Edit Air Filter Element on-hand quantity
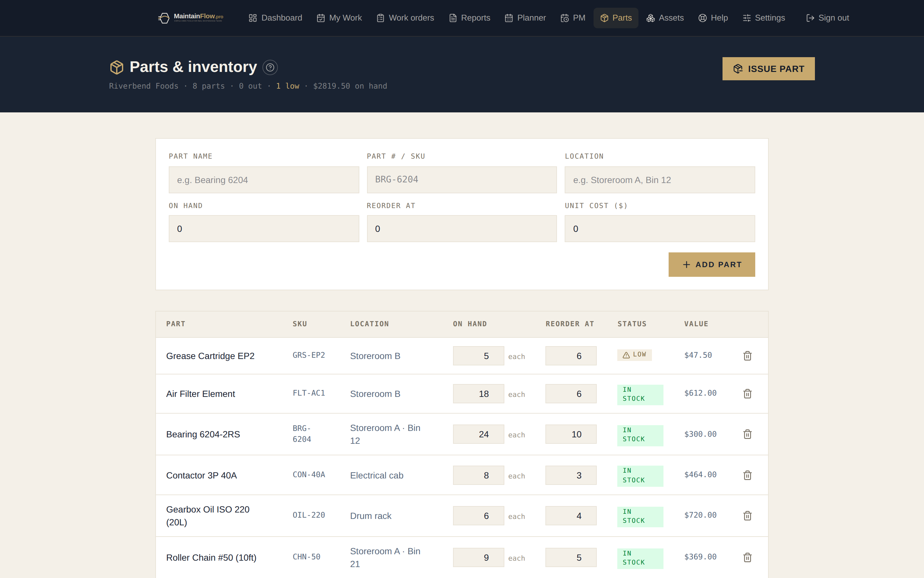Screen dimensions: 924x578 (x=478, y=394)
